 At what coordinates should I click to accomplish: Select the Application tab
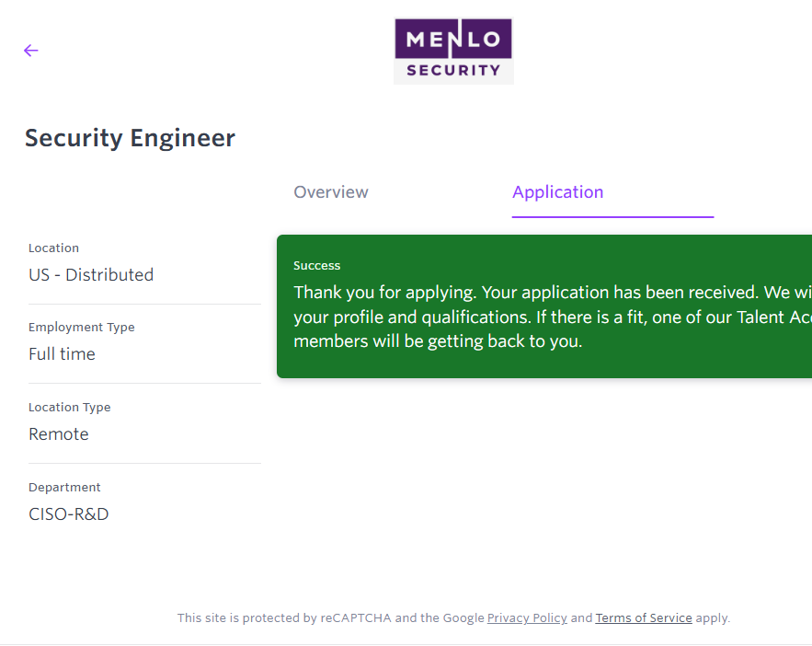(x=557, y=192)
